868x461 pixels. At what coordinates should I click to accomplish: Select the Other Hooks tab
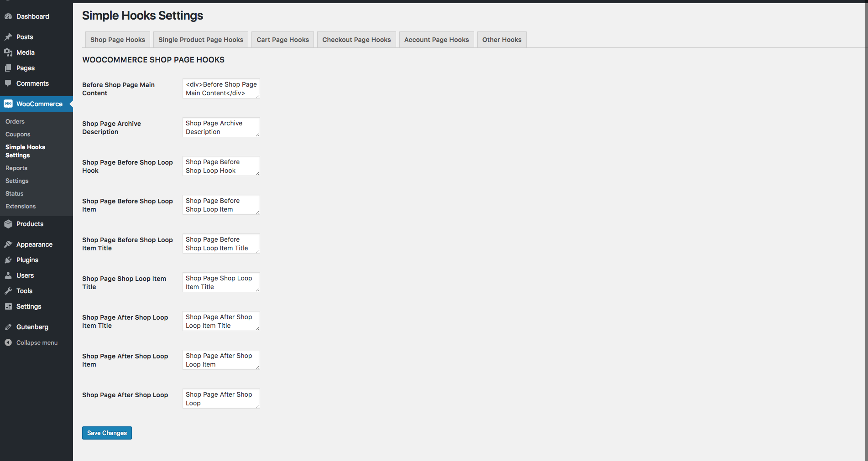502,40
